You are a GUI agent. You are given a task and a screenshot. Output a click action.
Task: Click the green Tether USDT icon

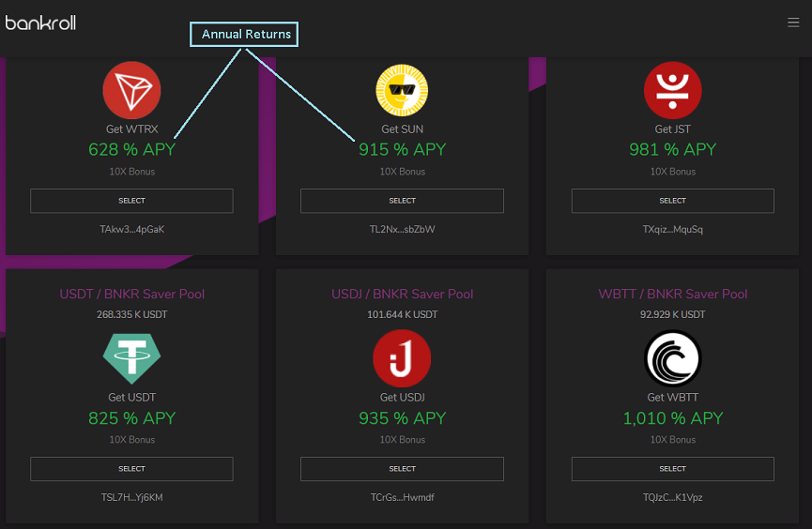(x=131, y=358)
